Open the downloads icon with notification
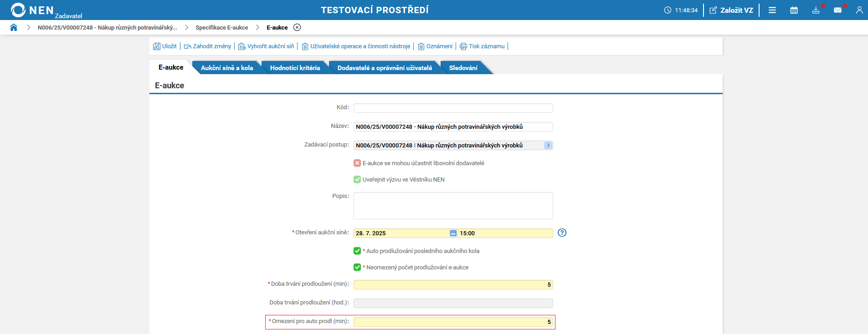 816,10
